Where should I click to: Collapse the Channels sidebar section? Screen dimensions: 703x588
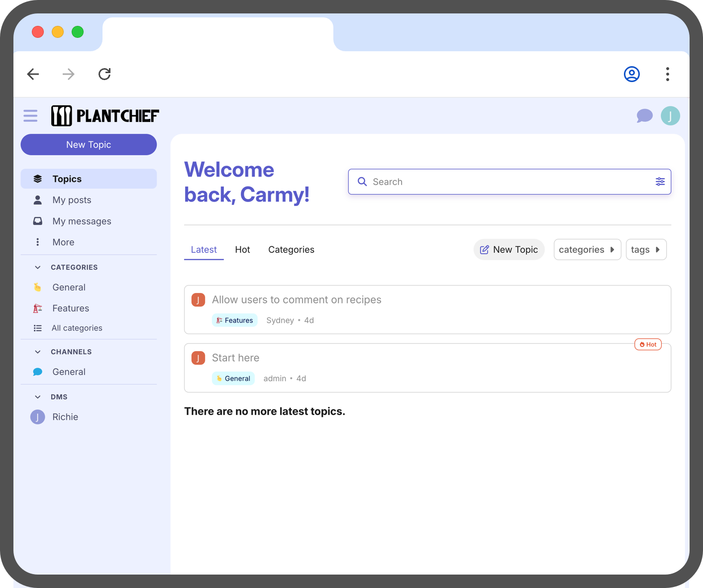click(38, 352)
